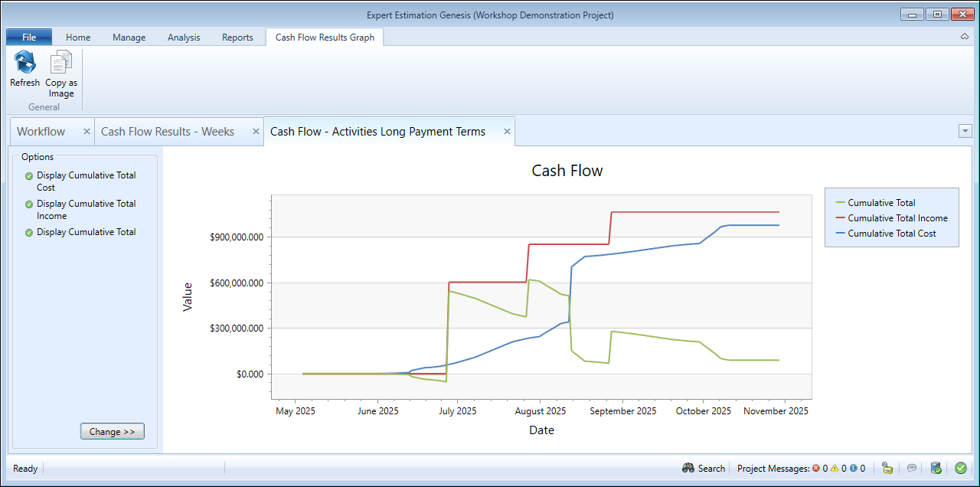Open Search via the binoculars icon
980x487 pixels.
pyautogui.click(x=688, y=468)
